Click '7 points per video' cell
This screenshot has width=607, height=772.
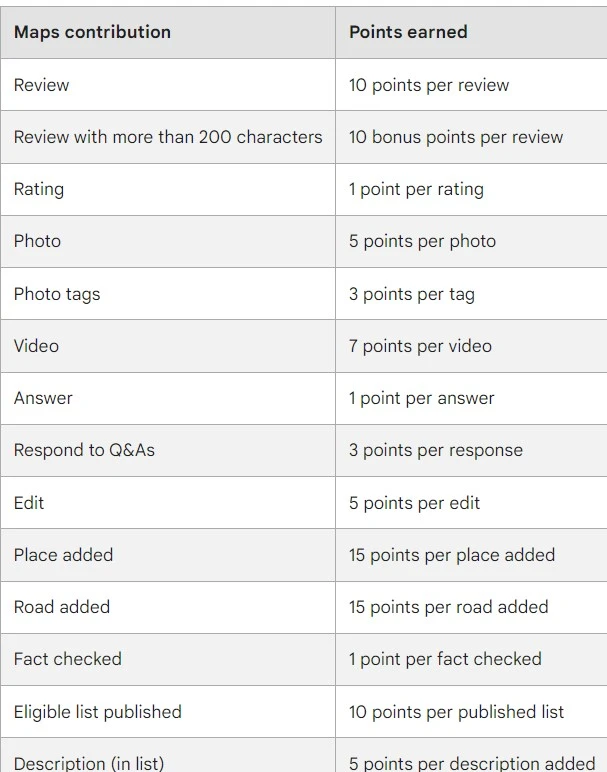[x=471, y=346]
